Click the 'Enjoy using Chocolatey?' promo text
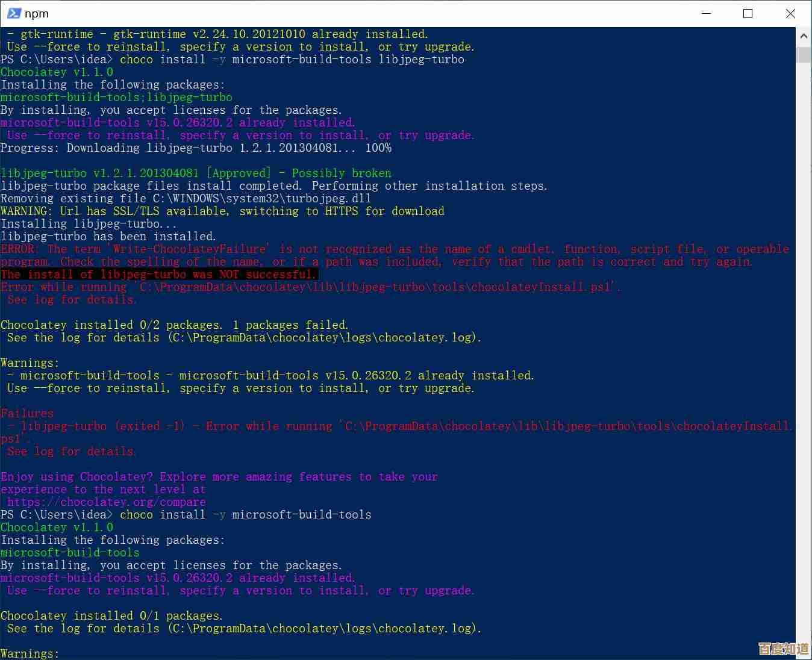This screenshot has height=660, width=812. click(219, 477)
